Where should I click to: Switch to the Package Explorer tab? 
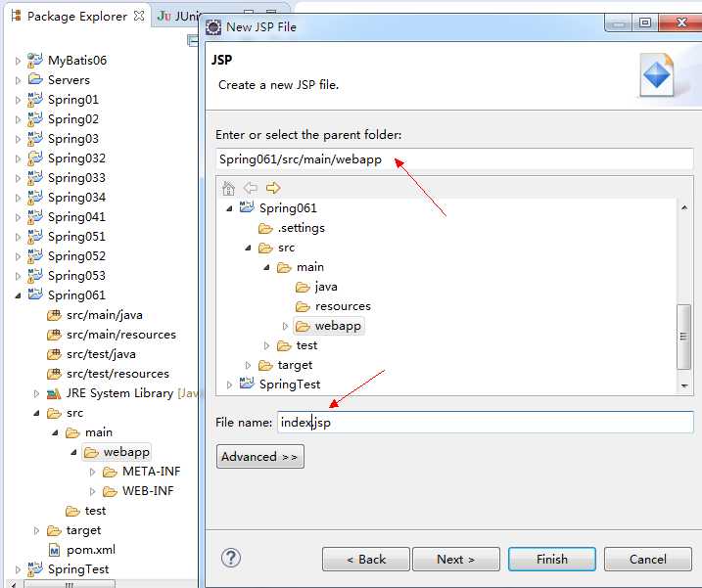[x=76, y=16]
